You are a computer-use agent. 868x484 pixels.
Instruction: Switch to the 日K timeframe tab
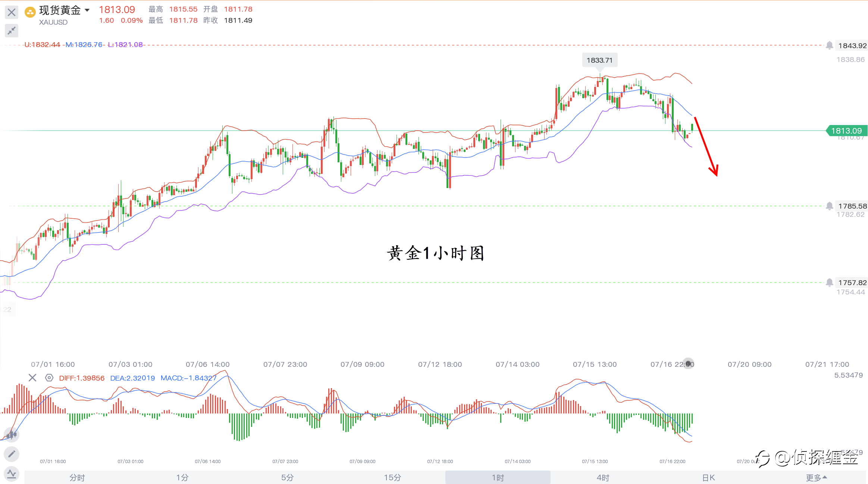point(708,477)
